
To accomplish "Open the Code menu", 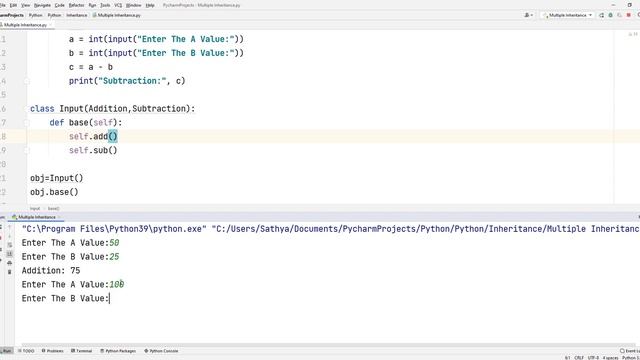I will [60, 5].
